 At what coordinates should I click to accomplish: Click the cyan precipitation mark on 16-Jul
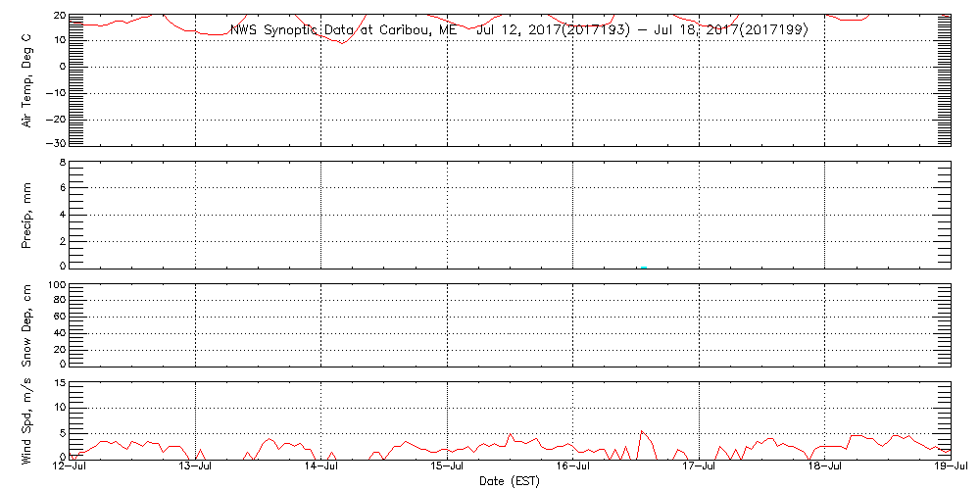click(643, 266)
